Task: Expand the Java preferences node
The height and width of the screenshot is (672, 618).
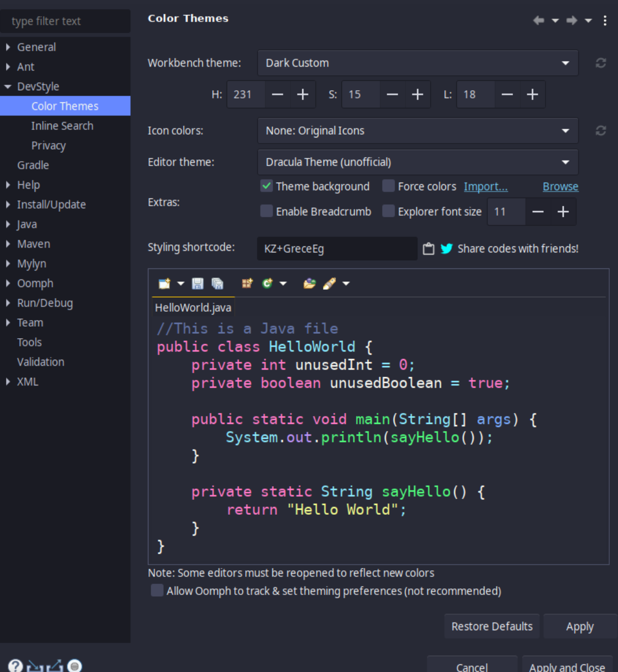Action: click(x=8, y=224)
